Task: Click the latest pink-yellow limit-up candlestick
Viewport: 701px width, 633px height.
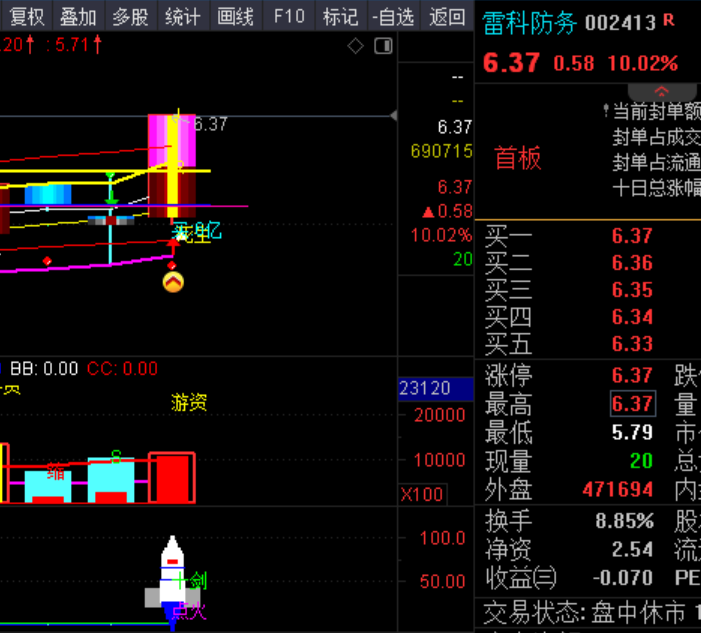Action: [x=172, y=165]
